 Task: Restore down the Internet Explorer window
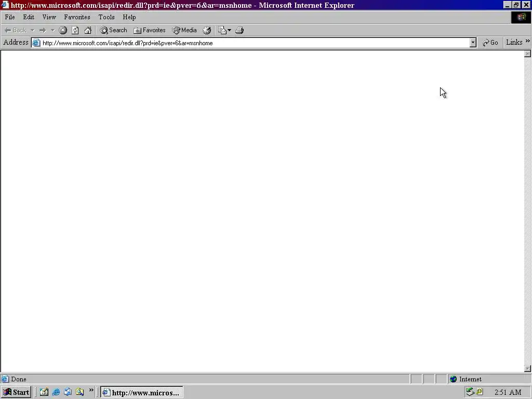click(516, 5)
